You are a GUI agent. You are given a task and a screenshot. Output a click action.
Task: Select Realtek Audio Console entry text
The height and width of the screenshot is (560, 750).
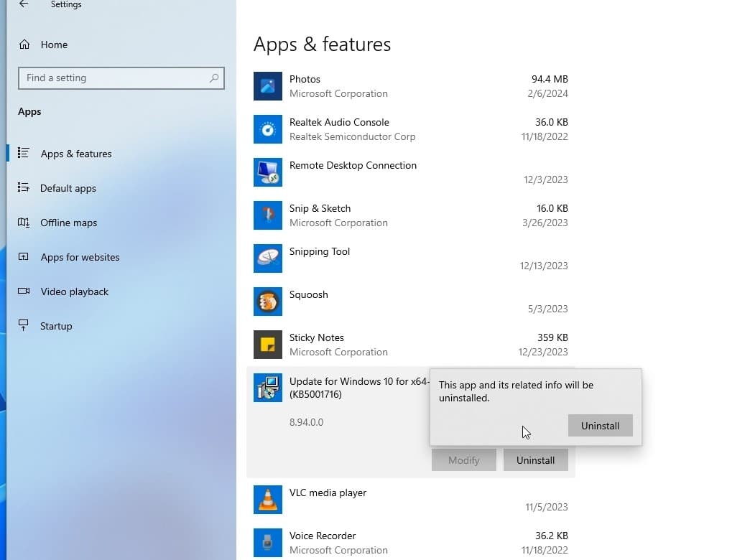[x=339, y=122]
